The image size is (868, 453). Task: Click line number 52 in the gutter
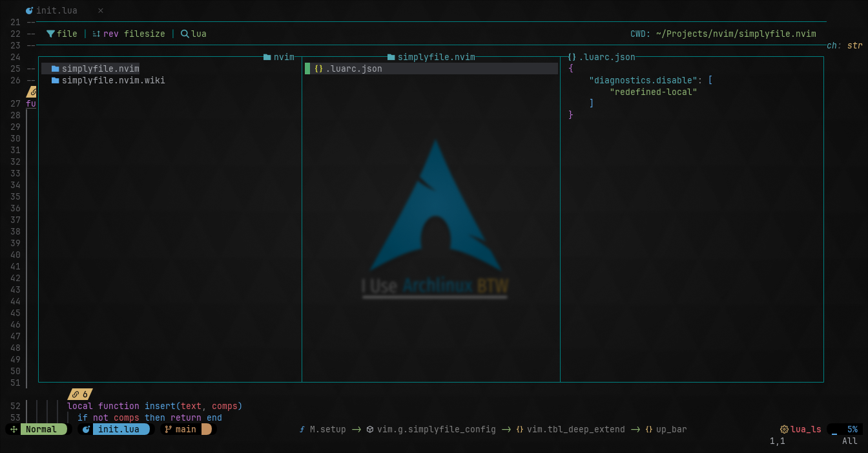pyautogui.click(x=15, y=406)
